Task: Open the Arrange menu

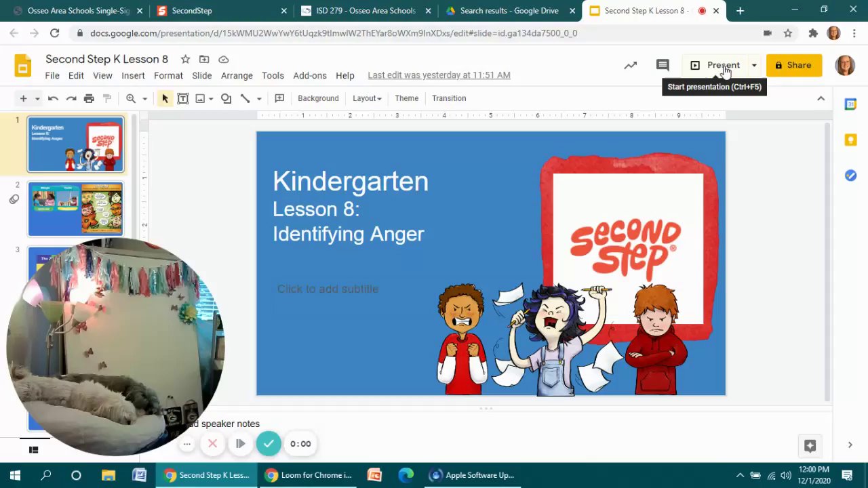Action: point(237,75)
